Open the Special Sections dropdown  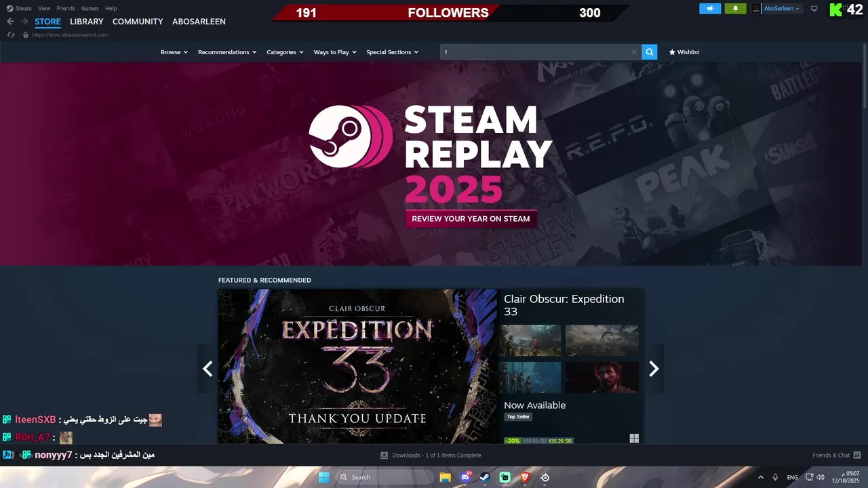pos(393,52)
